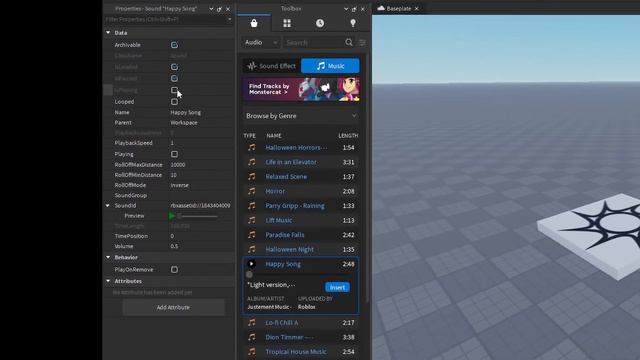Click the music note icon for Halloween Night
The image size is (640, 360).
[x=252, y=249]
